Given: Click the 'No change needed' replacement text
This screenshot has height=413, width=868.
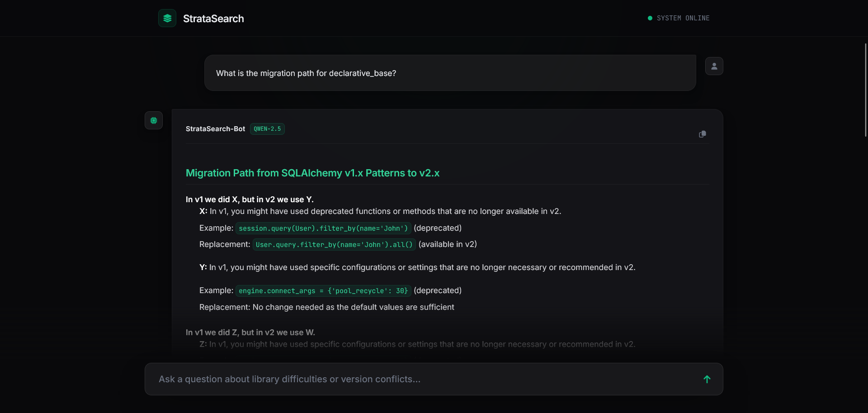Looking at the screenshot, I should pyautogui.click(x=353, y=307).
